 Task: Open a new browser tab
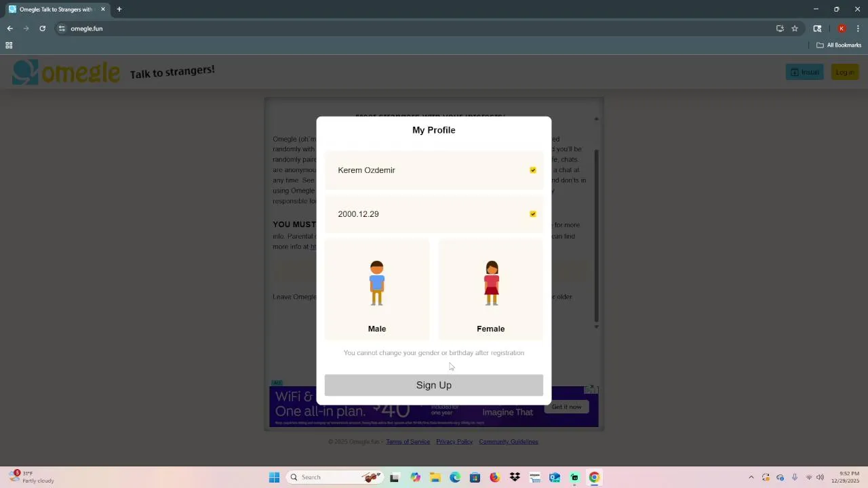(x=119, y=9)
